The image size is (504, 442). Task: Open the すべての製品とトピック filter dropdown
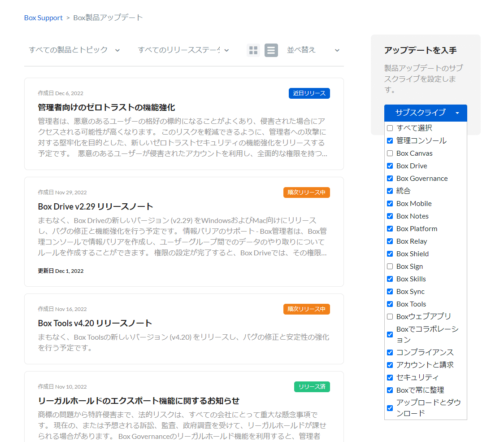[x=73, y=50]
